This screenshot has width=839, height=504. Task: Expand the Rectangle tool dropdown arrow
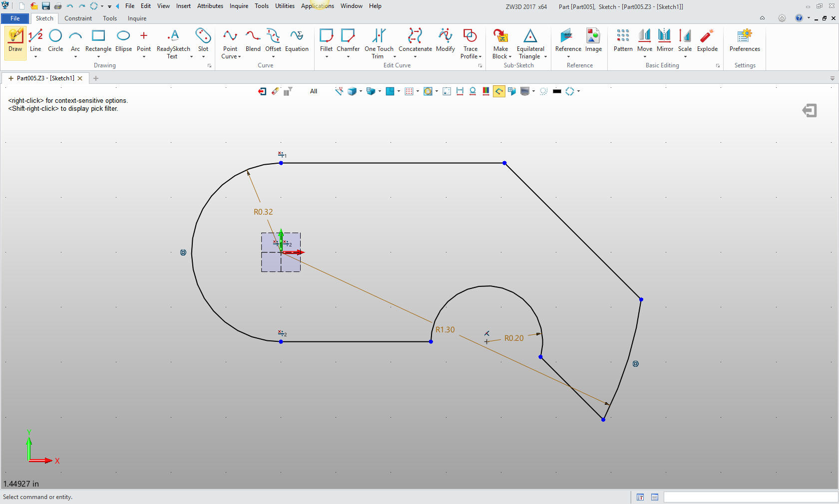pos(98,57)
